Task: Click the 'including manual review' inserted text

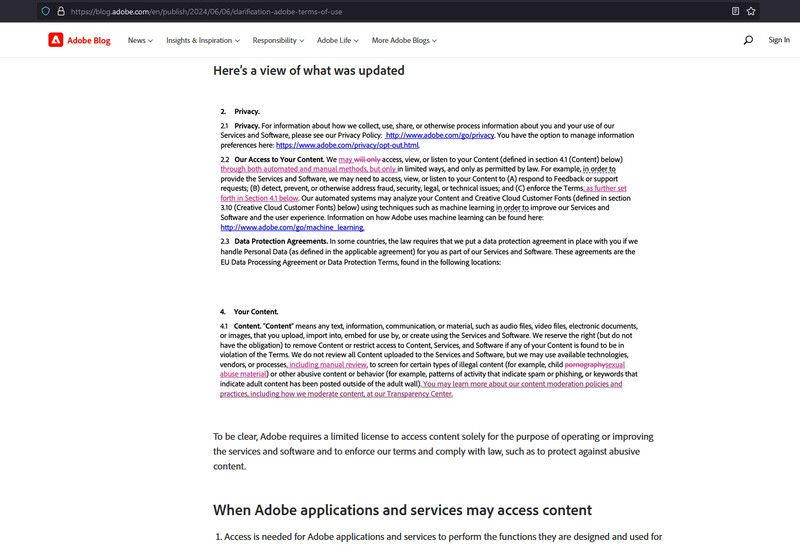Action: 328,364
